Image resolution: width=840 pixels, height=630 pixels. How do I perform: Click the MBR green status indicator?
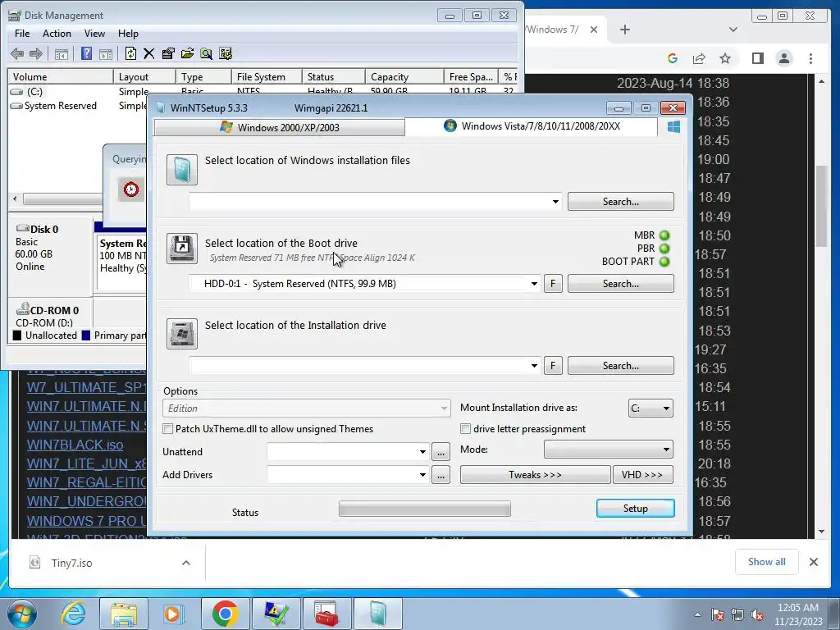click(664, 235)
